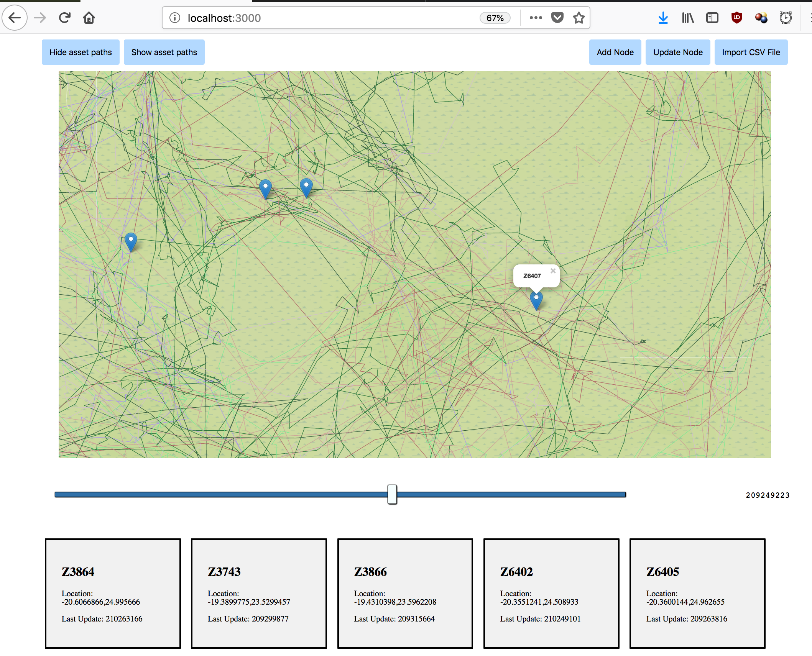Toggle the sidebar view icon
Screen dimensions: 812x656
(712, 18)
